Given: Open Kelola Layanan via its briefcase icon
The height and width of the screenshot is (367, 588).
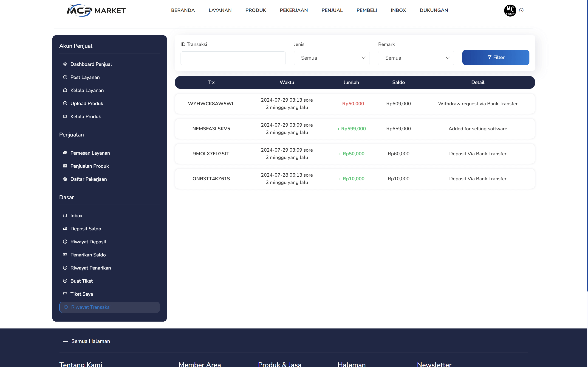Looking at the screenshot, I should pos(65,90).
